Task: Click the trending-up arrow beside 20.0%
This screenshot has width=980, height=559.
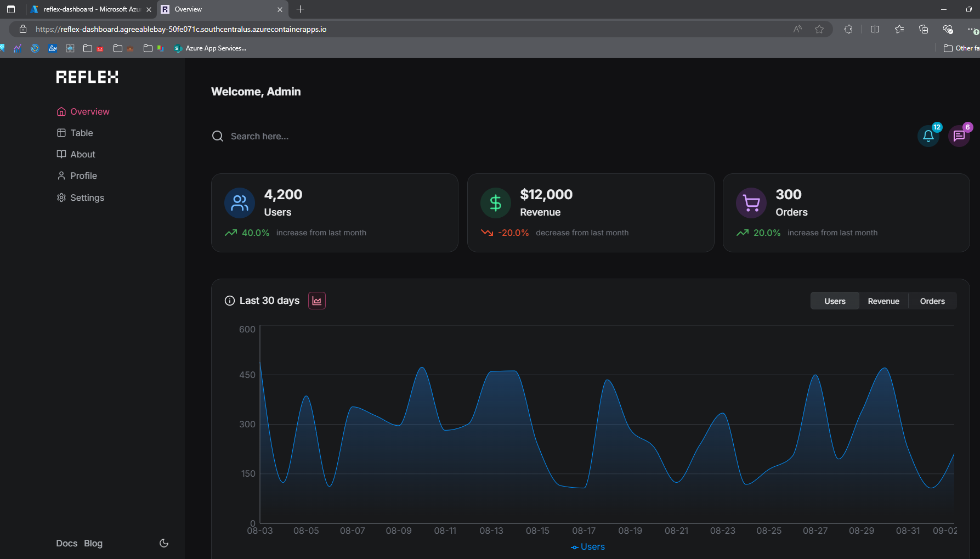Action: tap(743, 233)
